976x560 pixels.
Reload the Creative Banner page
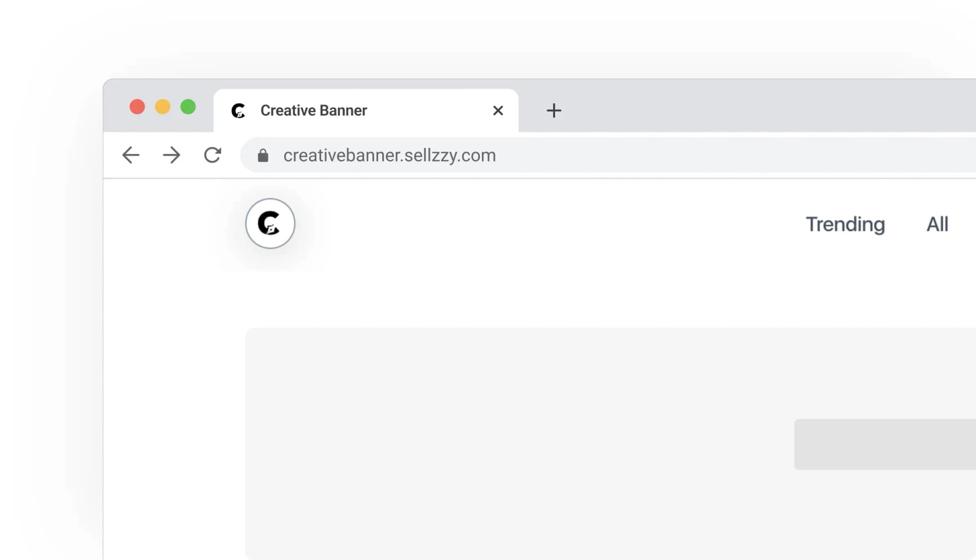coord(213,155)
